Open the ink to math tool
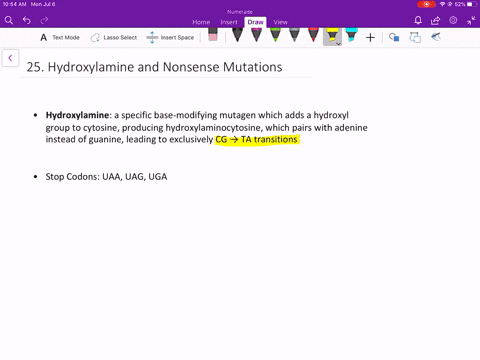This screenshot has width=480, height=360. coord(436,37)
